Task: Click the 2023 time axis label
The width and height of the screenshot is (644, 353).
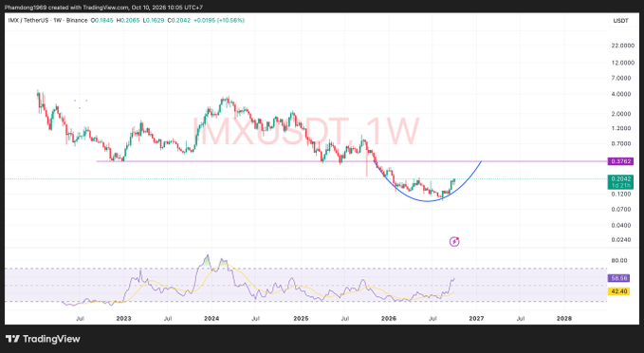Action: (x=123, y=319)
